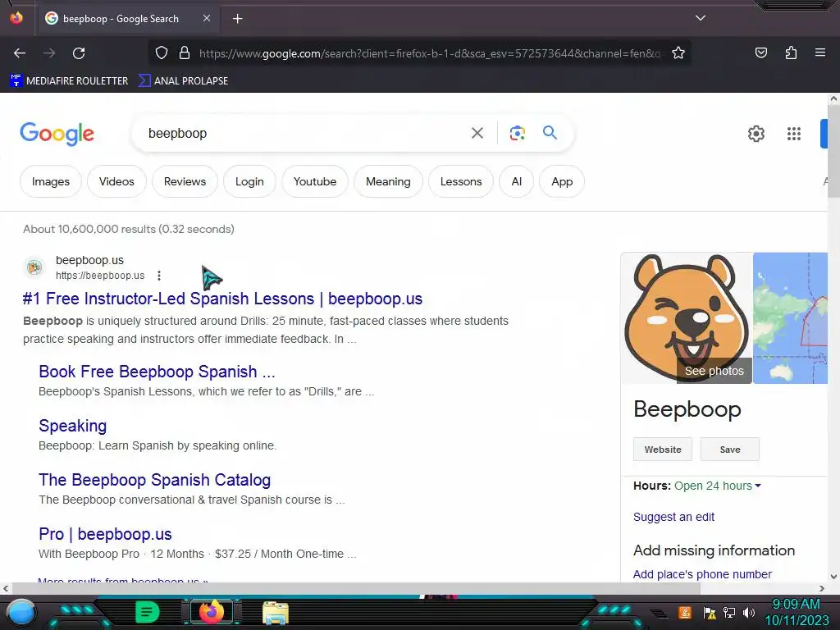Search by image with Google Lens icon

517,133
